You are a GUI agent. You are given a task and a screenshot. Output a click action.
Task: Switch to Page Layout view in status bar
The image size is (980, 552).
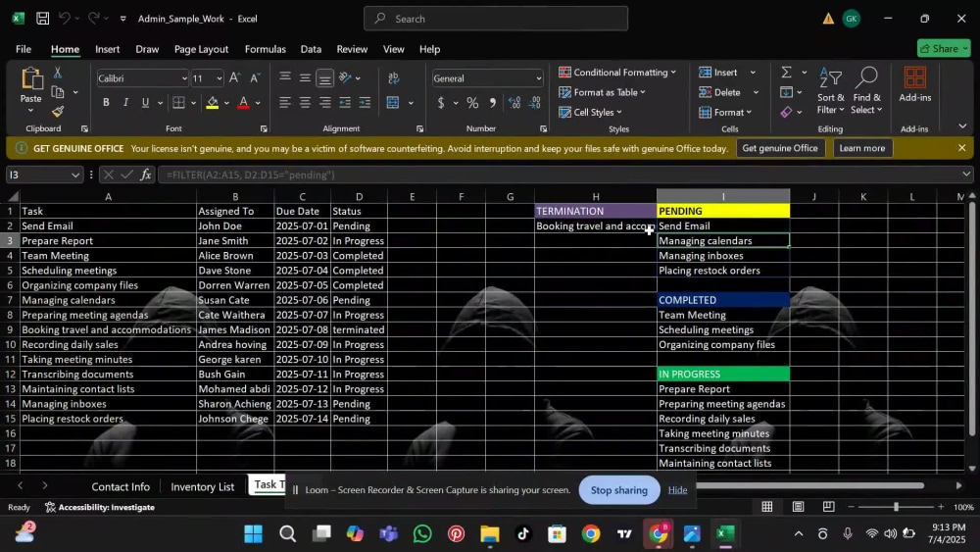click(x=798, y=507)
